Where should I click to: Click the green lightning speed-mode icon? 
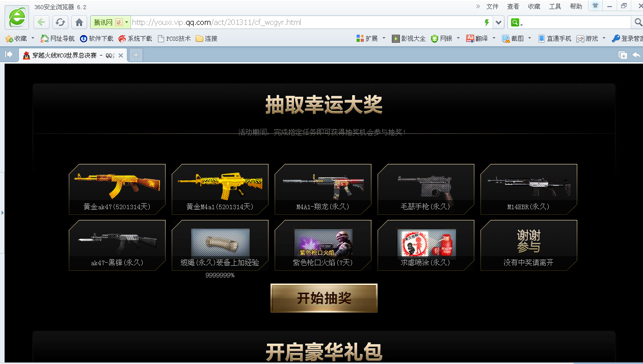487,22
